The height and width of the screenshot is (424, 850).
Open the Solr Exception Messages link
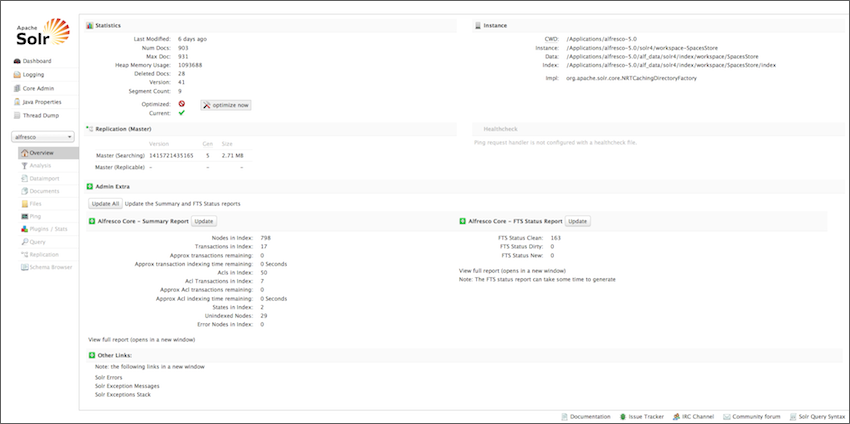[126, 386]
